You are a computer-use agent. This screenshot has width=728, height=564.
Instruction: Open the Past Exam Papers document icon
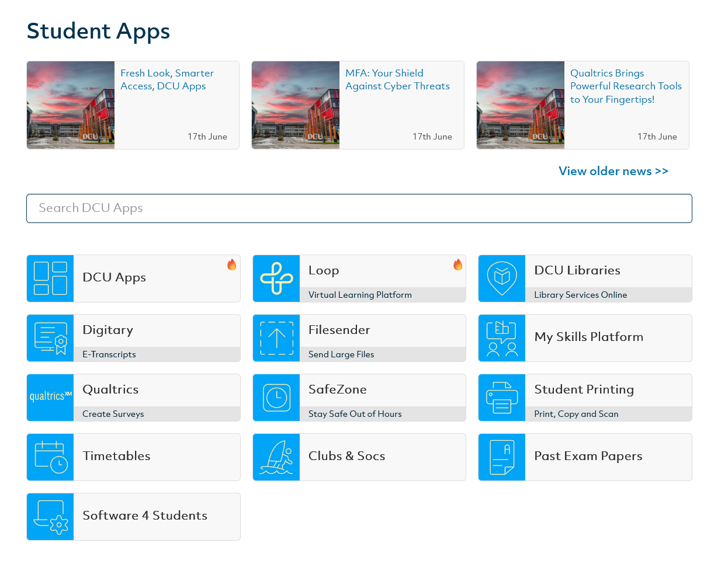coord(502,457)
